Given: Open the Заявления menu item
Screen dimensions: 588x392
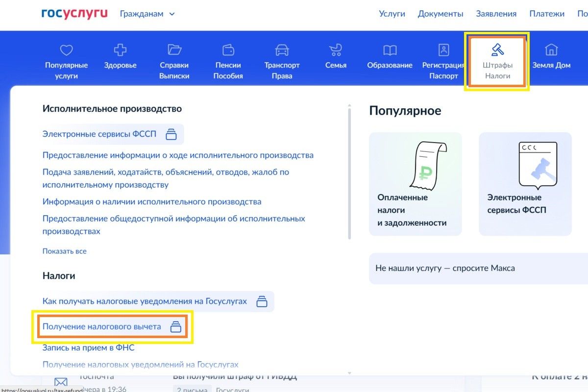Looking at the screenshot, I should coord(496,14).
